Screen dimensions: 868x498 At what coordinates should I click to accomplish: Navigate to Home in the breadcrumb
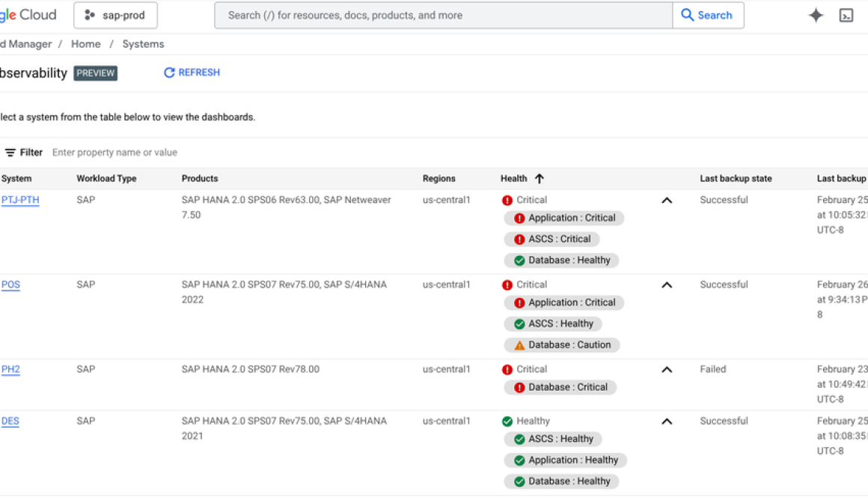coord(85,43)
